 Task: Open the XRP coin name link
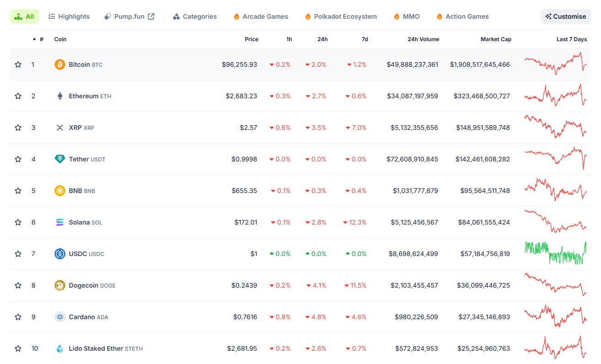point(81,128)
